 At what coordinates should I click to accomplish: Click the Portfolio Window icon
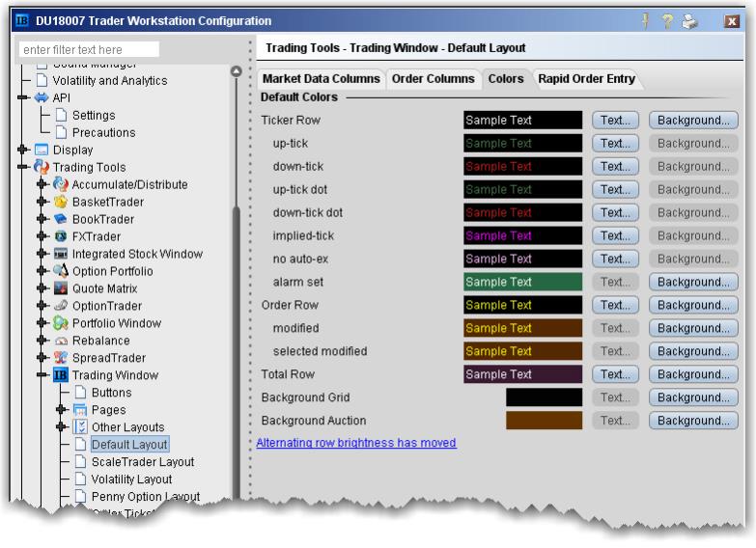point(62,324)
